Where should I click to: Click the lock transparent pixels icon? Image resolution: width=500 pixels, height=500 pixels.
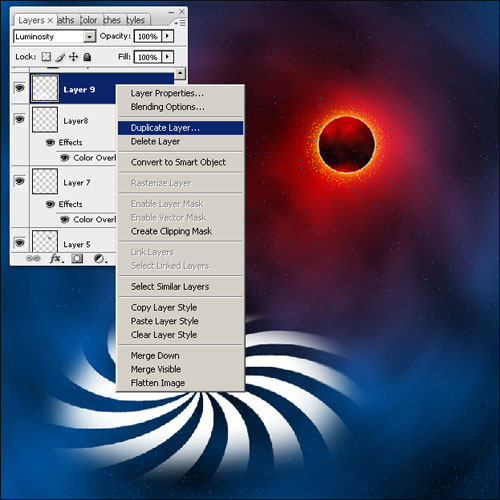46,57
